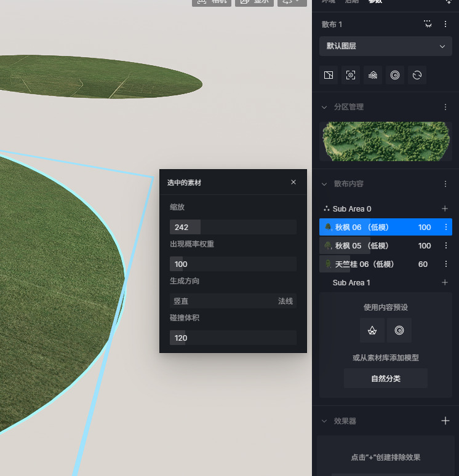Click the diagonal-split square icon below 默认图层
The height and width of the screenshot is (476, 459).
coord(329,75)
